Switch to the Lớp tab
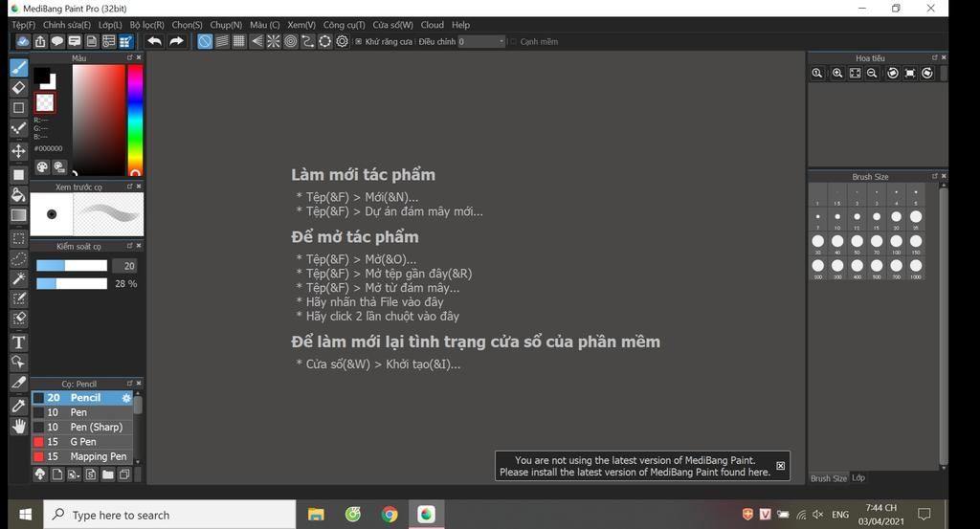980x529 pixels. 858,477
